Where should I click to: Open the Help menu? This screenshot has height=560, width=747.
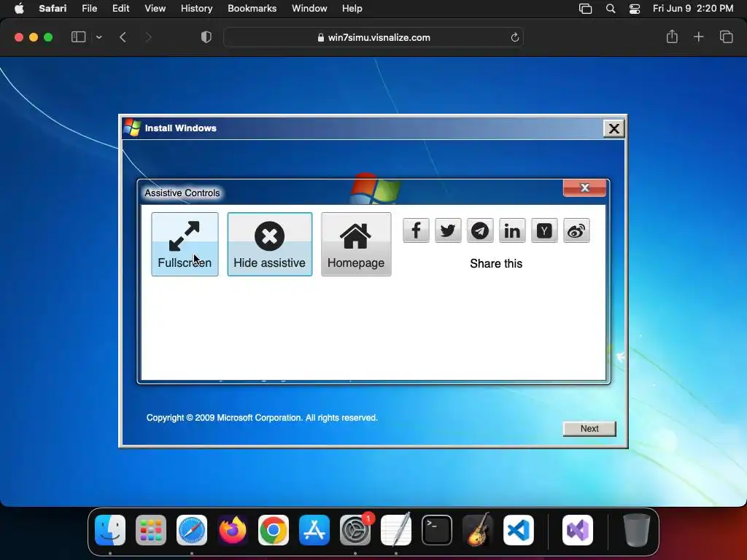tap(352, 9)
